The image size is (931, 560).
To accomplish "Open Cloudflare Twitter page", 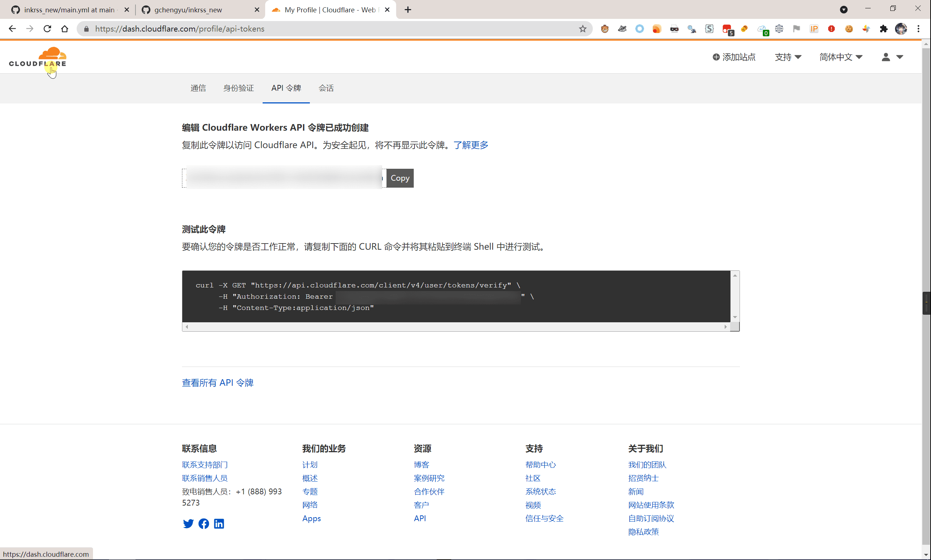I will [x=188, y=524].
